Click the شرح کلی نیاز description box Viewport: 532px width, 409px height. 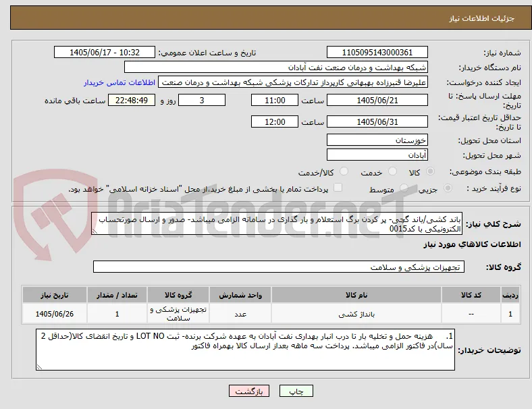coord(277,224)
